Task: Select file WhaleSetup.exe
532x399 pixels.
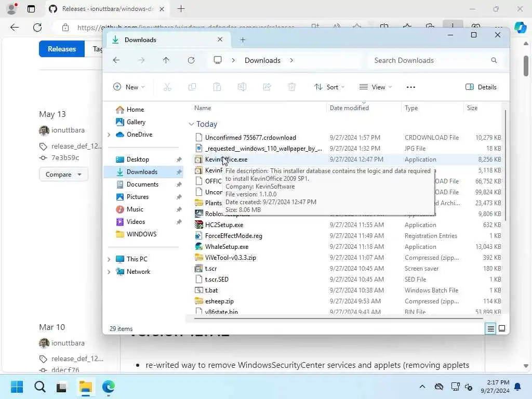Action: [x=227, y=247]
